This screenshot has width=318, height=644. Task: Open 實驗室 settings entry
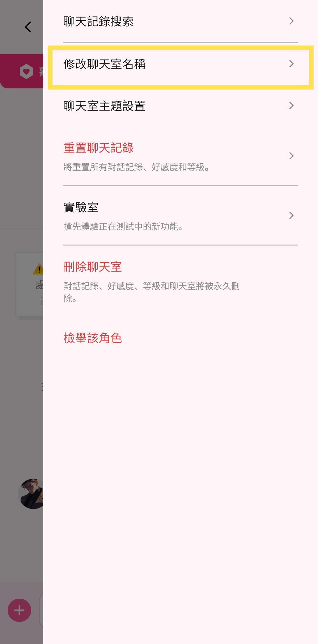pyautogui.click(x=180, y=216)
